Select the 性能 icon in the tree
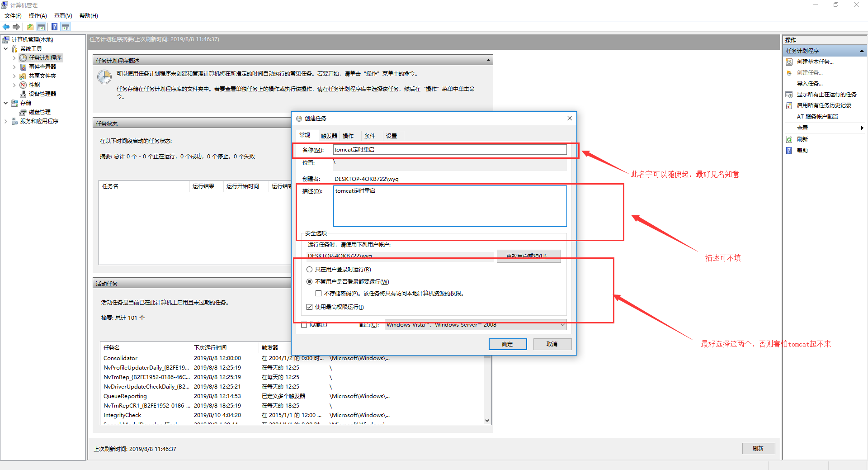Image resolution: width=868 pixels, height=470 pixels. [x=23, y=85]
